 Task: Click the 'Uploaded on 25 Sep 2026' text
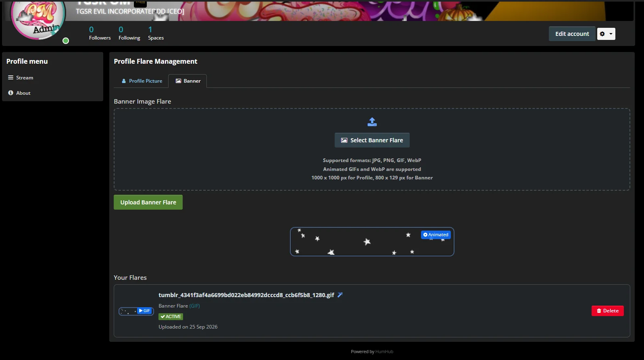pyautogui.click(x=188, y=327)
